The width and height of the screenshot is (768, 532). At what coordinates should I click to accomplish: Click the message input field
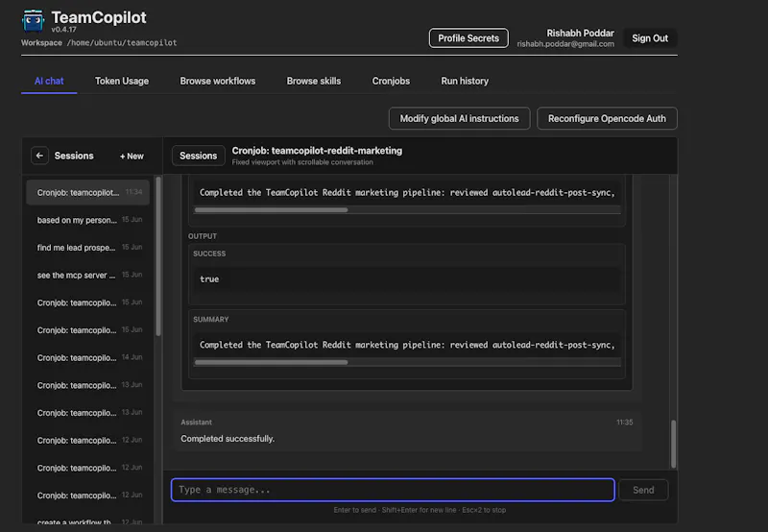tap(393, 490)
